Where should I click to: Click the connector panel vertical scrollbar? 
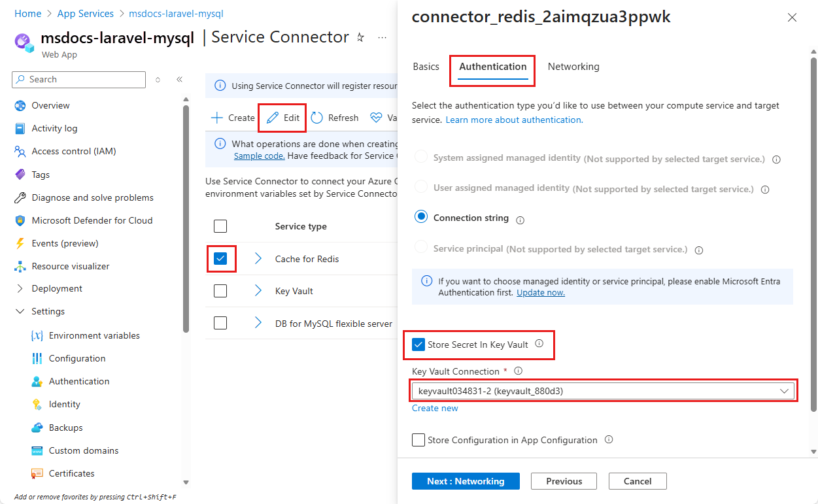pyautogui.click(x=813, y=235)
